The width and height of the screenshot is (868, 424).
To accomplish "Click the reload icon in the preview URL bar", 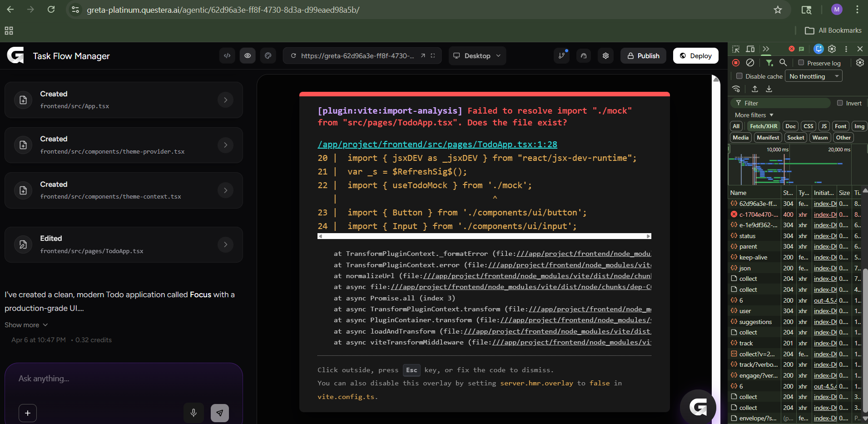I will 293,56.
